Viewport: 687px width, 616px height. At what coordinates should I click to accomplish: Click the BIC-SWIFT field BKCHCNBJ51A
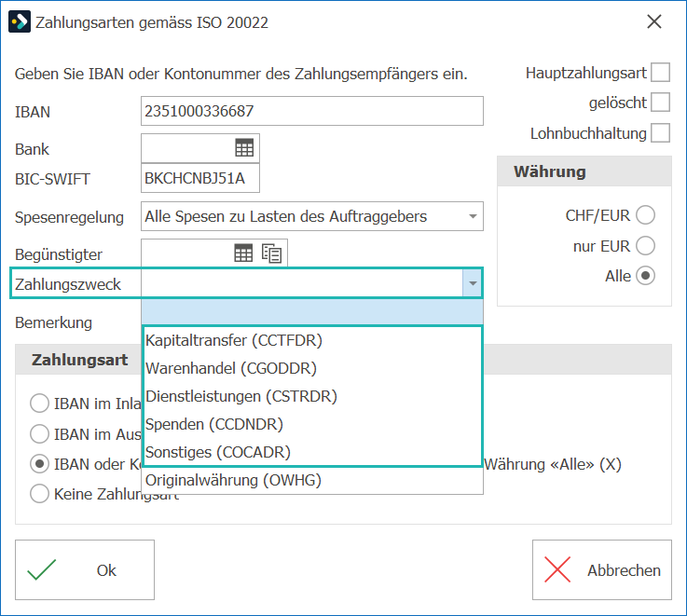tap(200, 178)
